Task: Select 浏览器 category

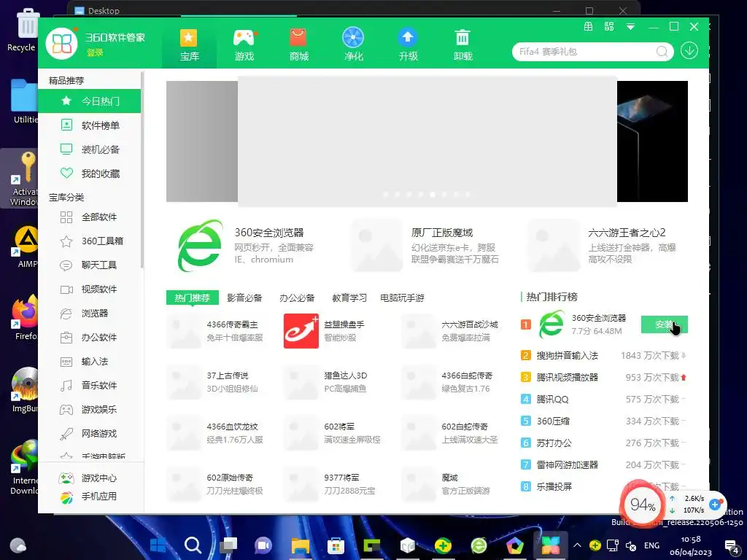Action: (90, 314)
